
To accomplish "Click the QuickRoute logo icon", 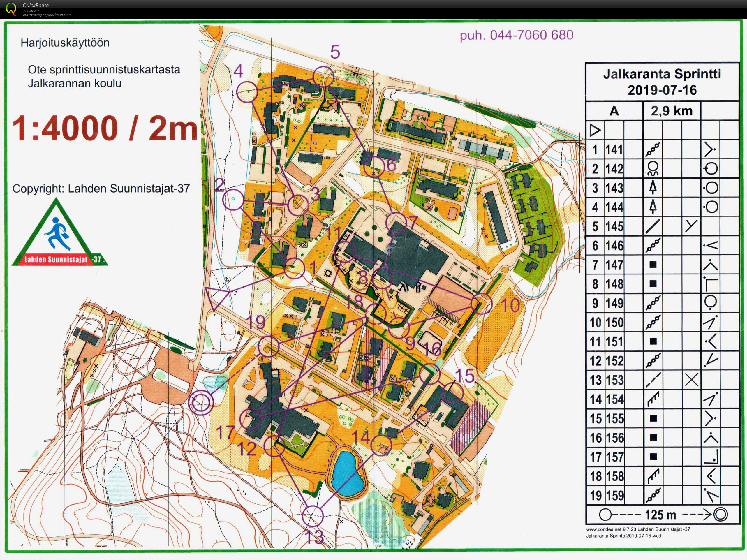I will [x=11, y=9].
